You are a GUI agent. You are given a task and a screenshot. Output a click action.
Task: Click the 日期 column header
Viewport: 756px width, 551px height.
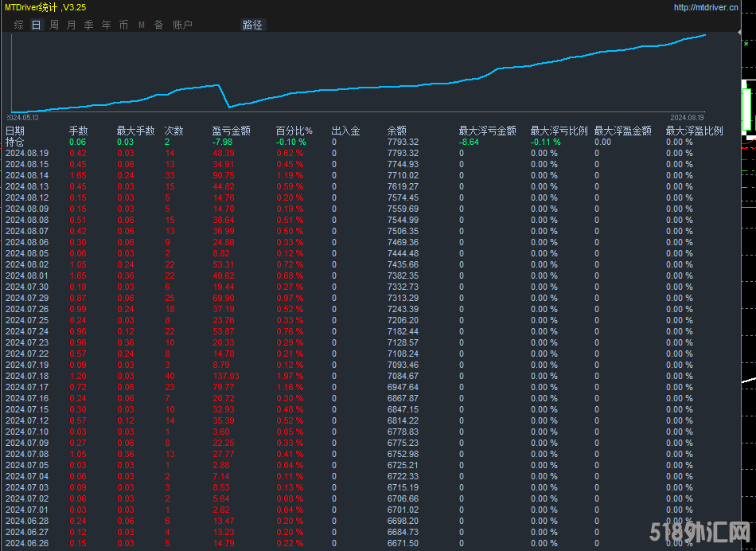pyautogui.click(x=15, y=131)
